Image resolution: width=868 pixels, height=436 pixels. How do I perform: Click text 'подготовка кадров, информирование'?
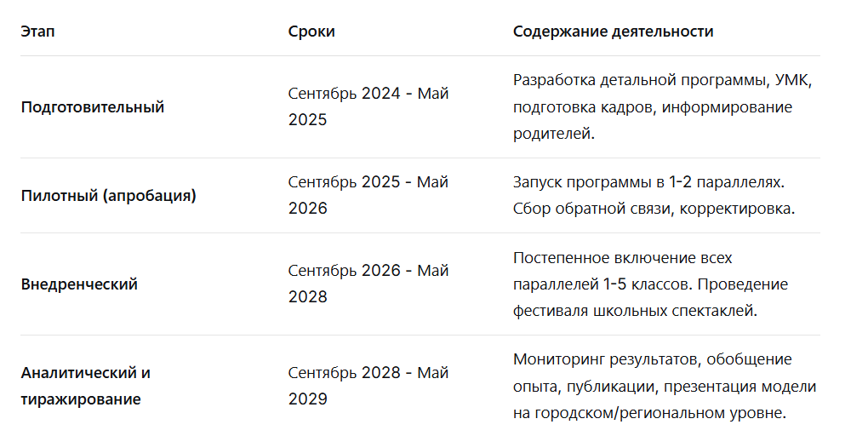pyautogui.click(x=652, y=107)
